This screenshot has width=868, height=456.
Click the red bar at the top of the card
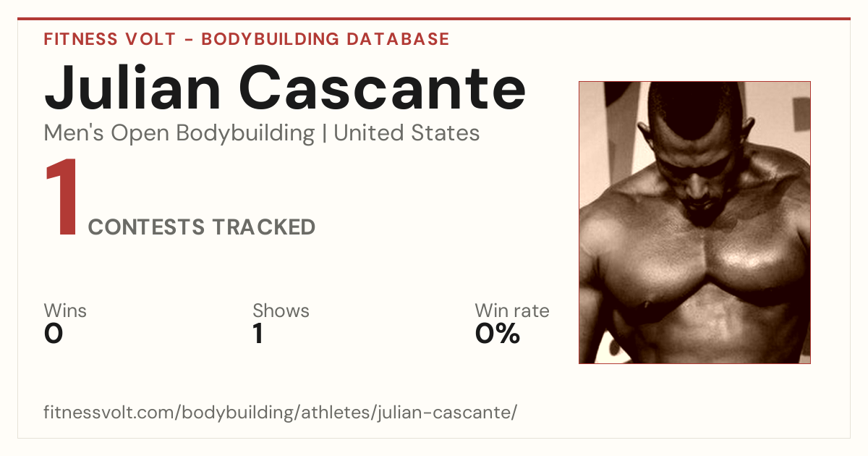pos(434,19)
